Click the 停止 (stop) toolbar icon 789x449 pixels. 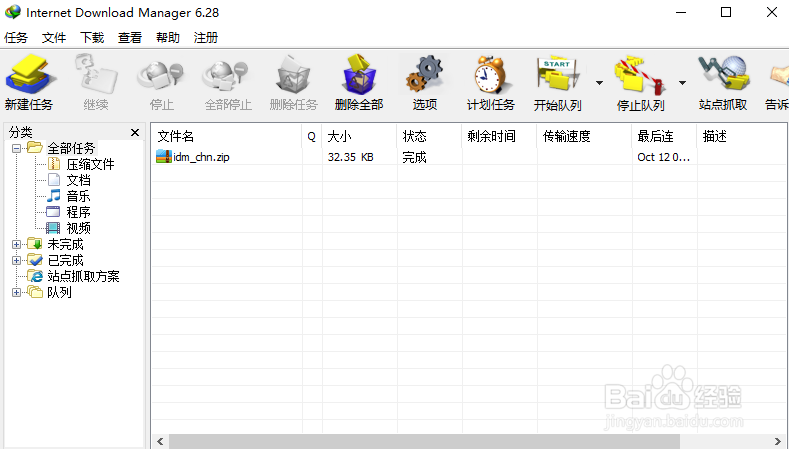162,76
